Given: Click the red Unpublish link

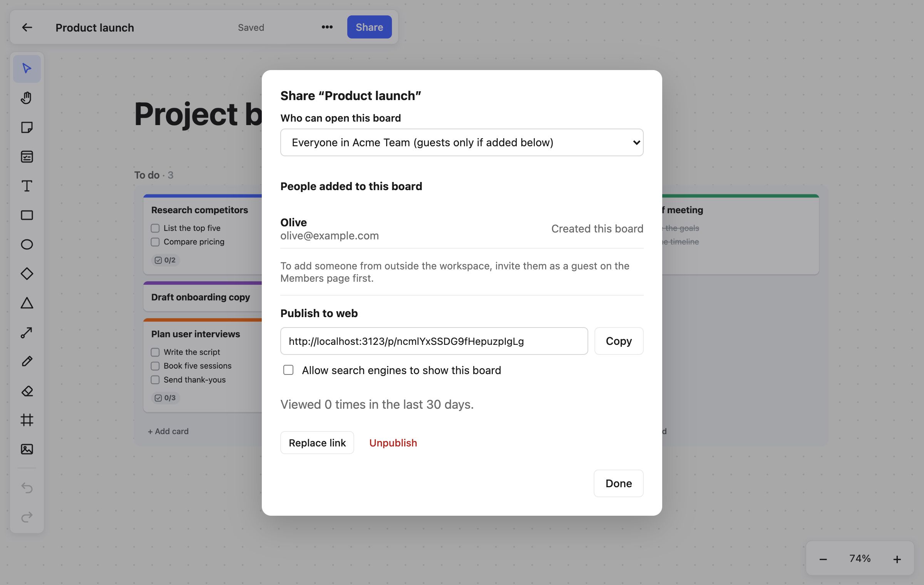Looking at the screenshot, I should [393, 443].
